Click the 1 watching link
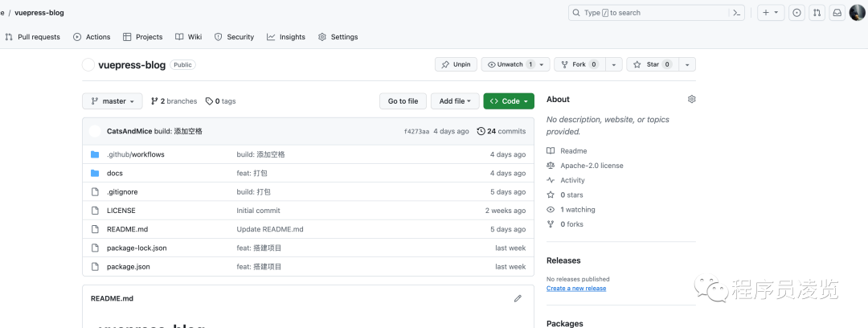Viewport: 868px width, 328px height. coord(571,210)
